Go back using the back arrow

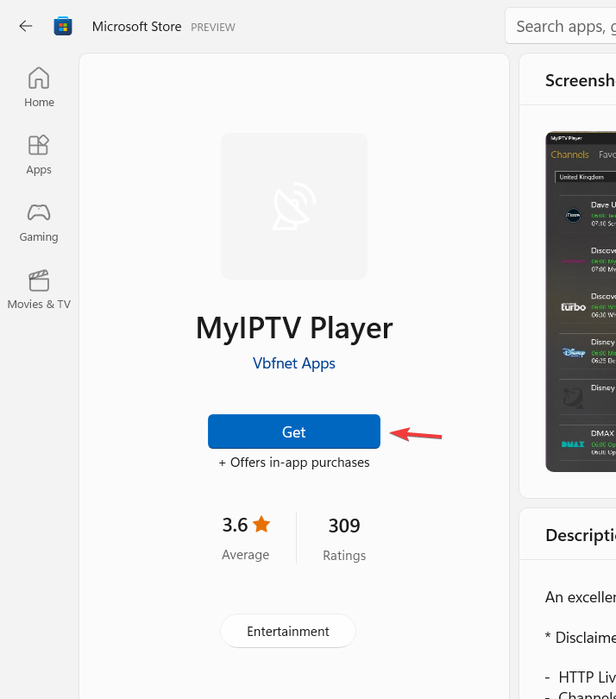click(x=26, y=26)
